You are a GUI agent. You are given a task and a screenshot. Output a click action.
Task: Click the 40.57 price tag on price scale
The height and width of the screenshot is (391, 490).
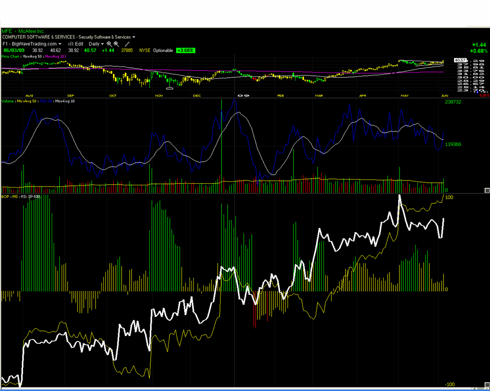460,60
